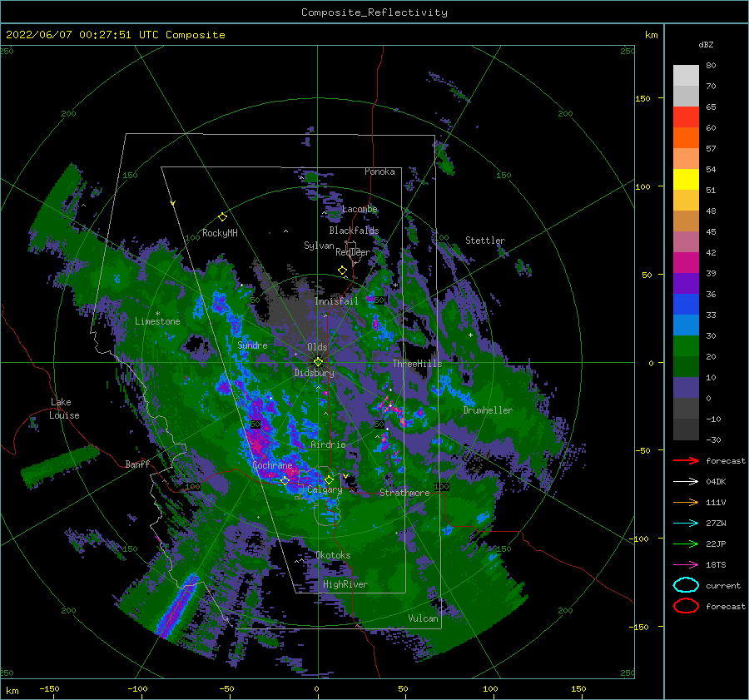749x700 pixels.
Task: Click the RedDeer city label
Action: click(x=353, y=252)
